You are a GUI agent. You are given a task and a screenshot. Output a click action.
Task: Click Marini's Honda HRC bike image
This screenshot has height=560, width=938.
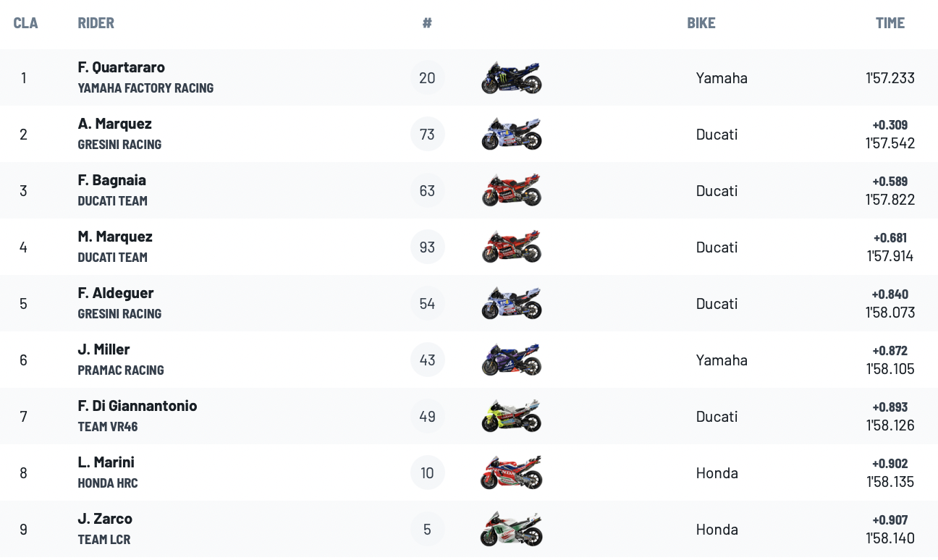click(511, 472)
